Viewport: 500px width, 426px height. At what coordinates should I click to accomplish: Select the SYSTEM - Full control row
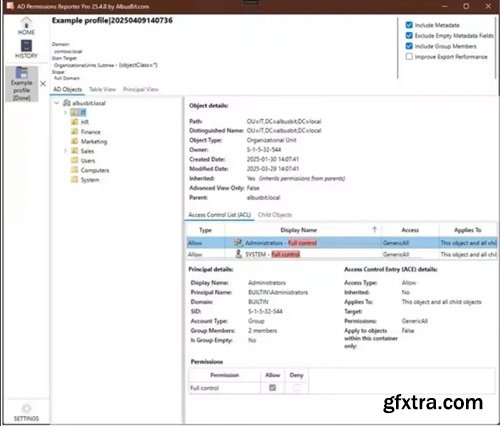click(342, 254)
